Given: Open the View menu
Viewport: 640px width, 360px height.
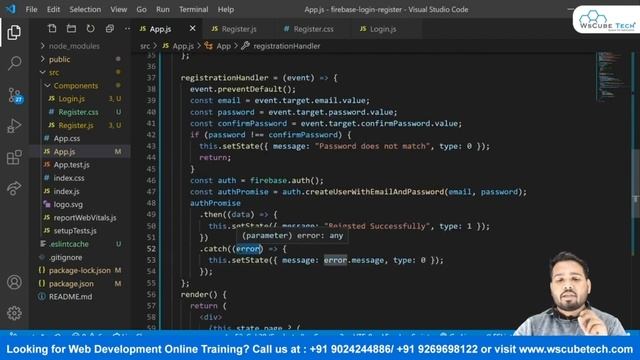Looking at the screenshot, I should tap(118, 9).
